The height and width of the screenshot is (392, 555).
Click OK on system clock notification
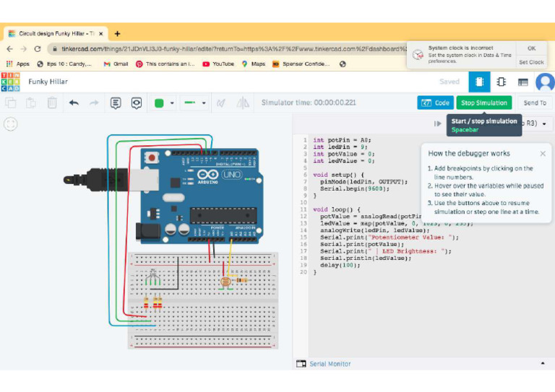pyautogui.click(x=531, y=48)
